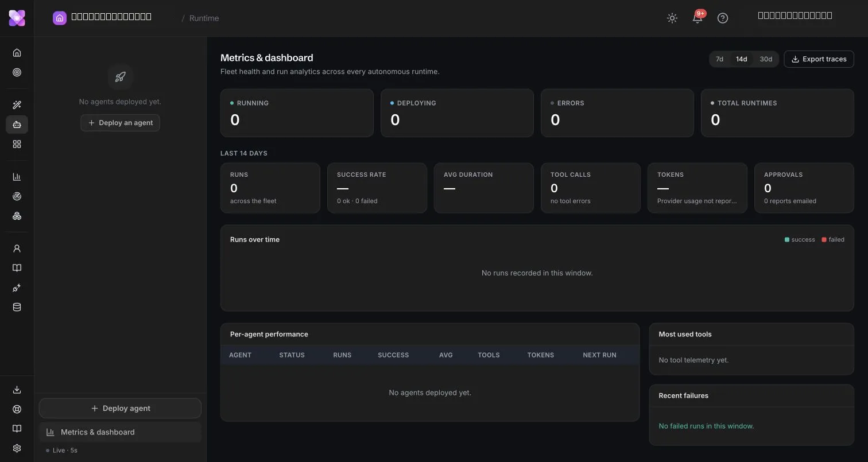Click the radar sidebar icon
The height and width of the screenshot is (462, 868).
(x=17, y=196)
